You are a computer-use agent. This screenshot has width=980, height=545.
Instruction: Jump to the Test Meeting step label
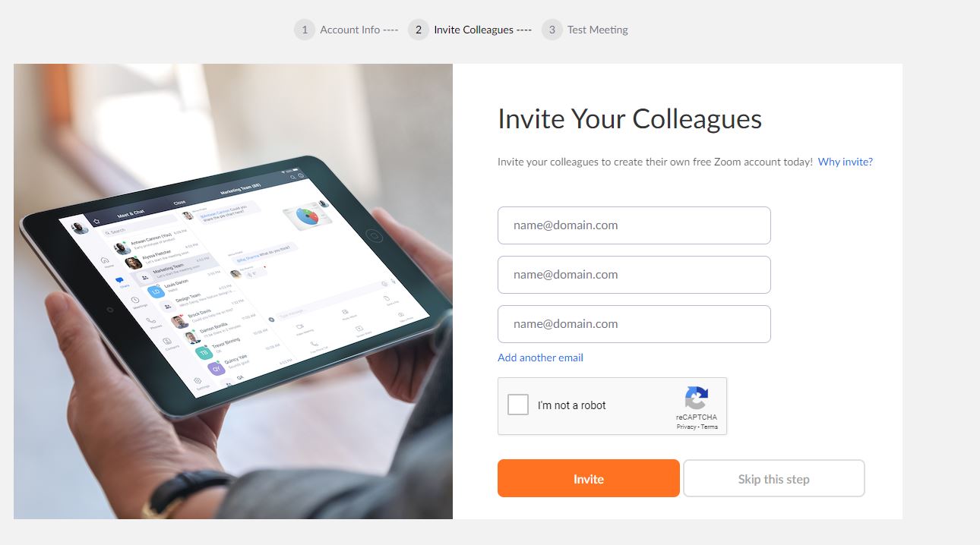click(x=598, y=30)
